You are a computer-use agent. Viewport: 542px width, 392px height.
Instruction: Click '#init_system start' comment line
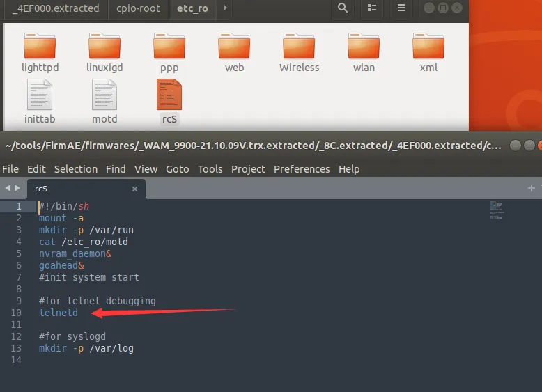(89, 277)
